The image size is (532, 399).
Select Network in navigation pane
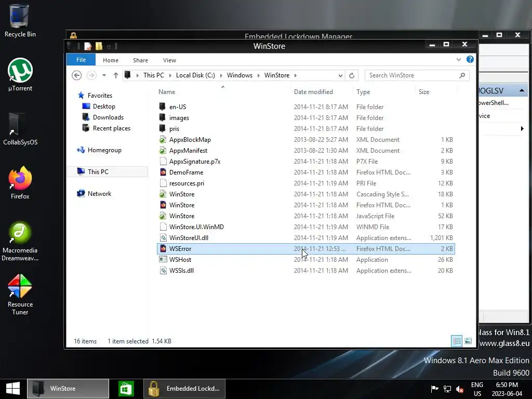(94, 194)
